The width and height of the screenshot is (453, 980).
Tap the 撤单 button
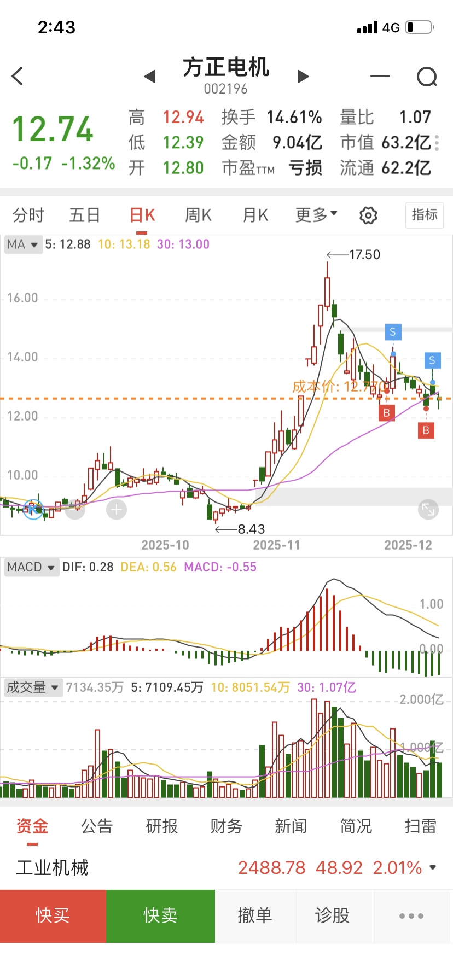[x=255, y=916]
